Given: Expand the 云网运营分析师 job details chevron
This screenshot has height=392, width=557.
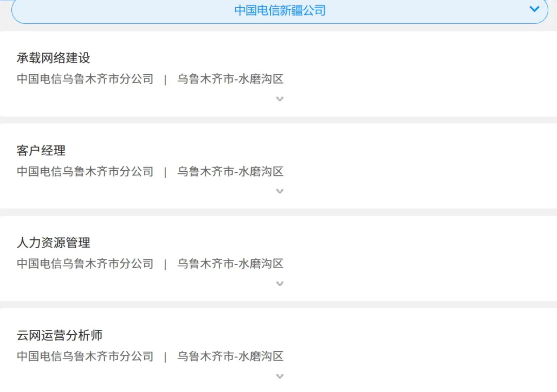Looking at the screenshot, I should pos(280,376).
